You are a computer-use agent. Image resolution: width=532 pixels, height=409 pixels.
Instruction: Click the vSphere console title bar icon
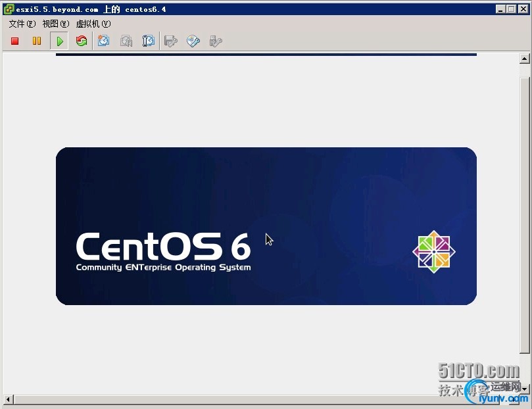point(9,9)
